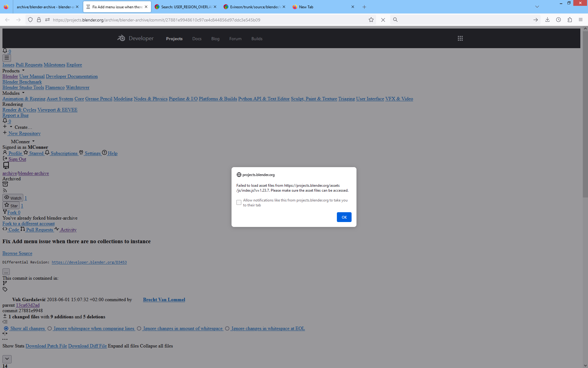Open Forum in the header navigation

(236, 39)
